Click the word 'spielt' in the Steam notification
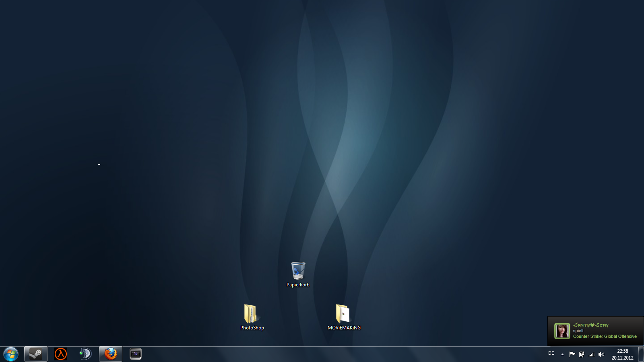 pos(578,331)
